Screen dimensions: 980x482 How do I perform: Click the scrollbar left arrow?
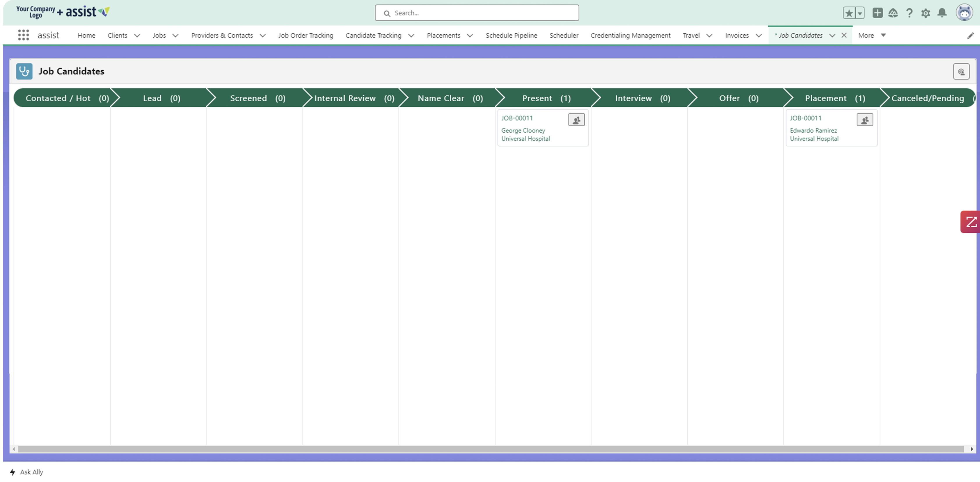(14, 449)
